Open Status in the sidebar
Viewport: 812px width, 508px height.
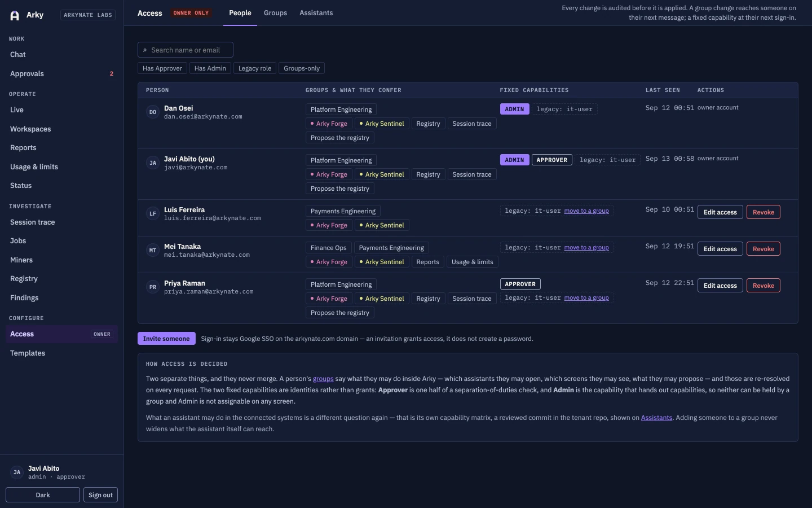pyautogui.click(x=61, y=186)
